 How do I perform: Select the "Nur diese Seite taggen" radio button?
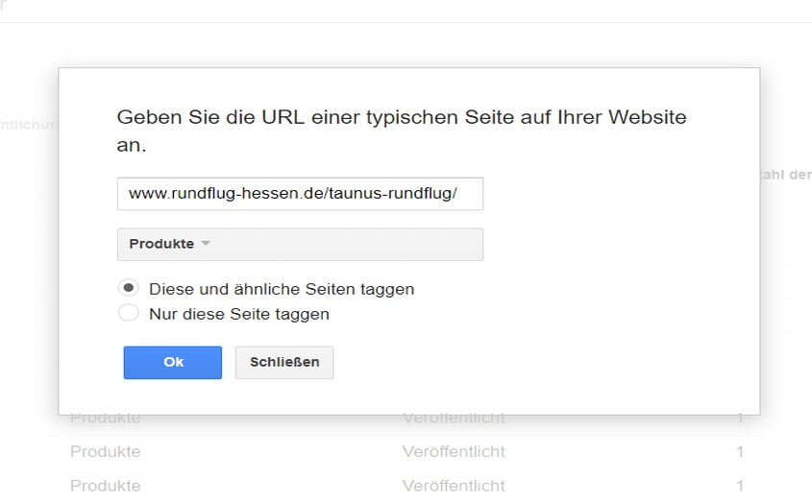tap(128, 313)
